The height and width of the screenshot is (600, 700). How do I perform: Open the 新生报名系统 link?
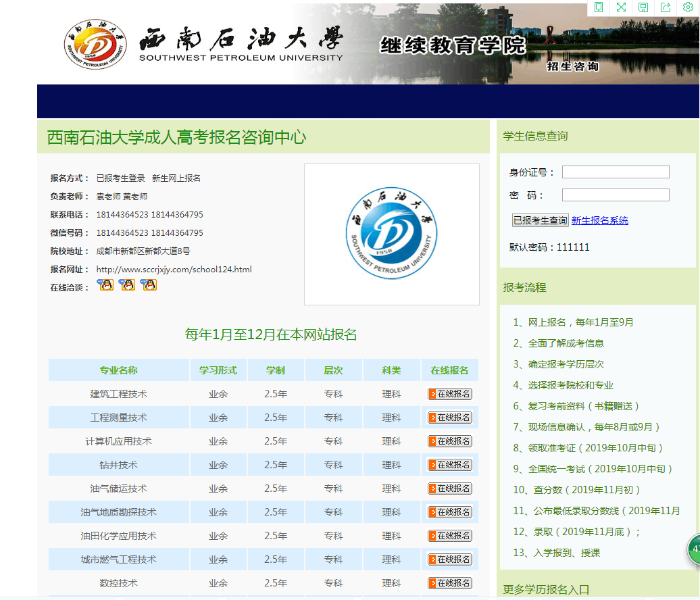click(599, 220)
